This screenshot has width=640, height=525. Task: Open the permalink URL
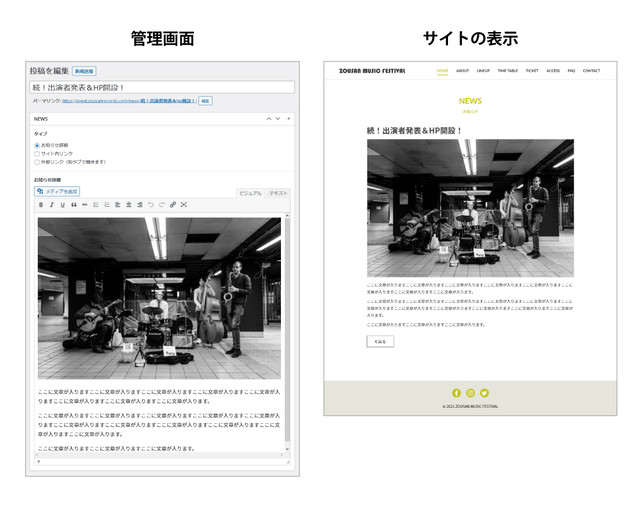coord(129,101)
